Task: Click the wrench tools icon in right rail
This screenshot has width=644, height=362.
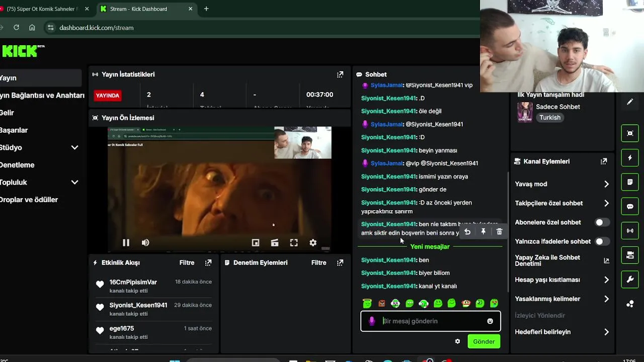Action: [x=630, y=280]
